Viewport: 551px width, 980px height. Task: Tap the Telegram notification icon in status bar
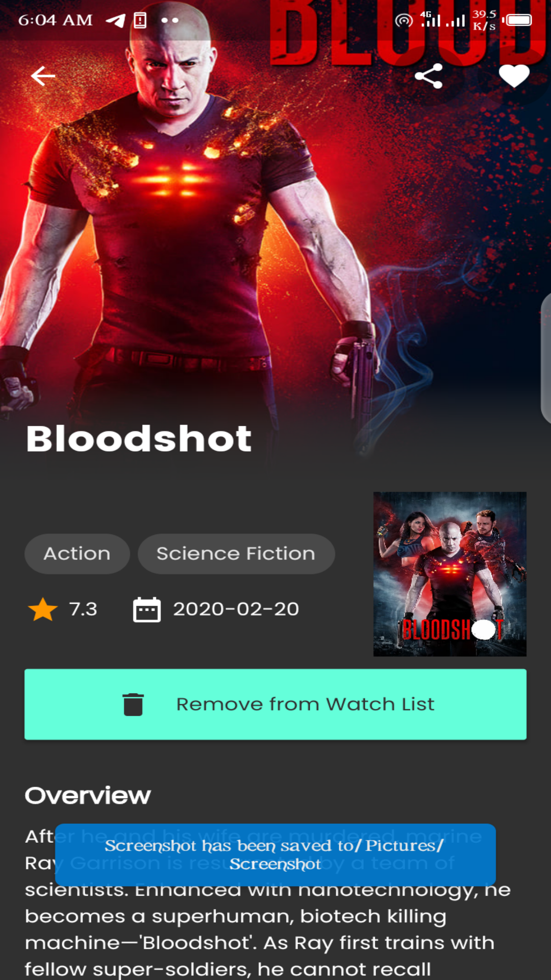pos(115,20)
